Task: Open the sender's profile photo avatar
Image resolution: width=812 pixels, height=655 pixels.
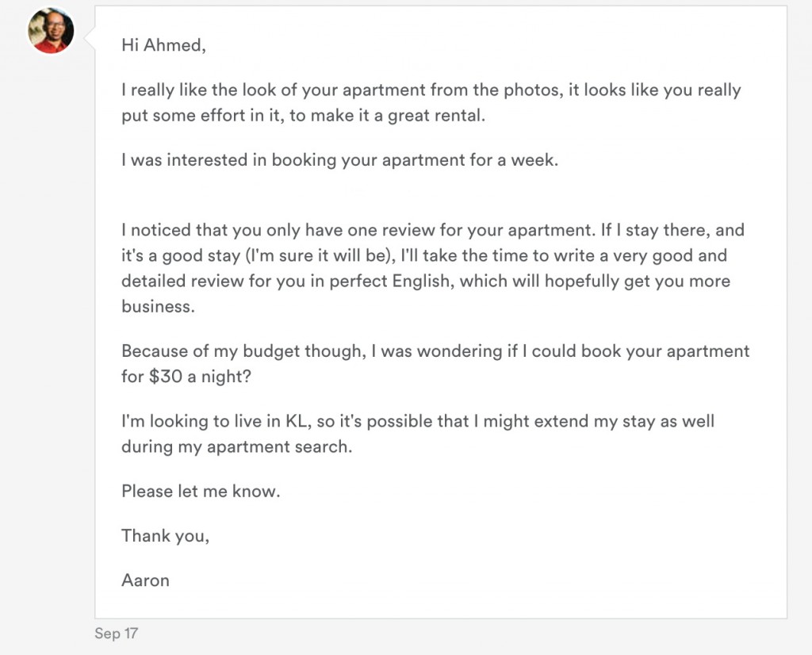Action: pos(51,31)
